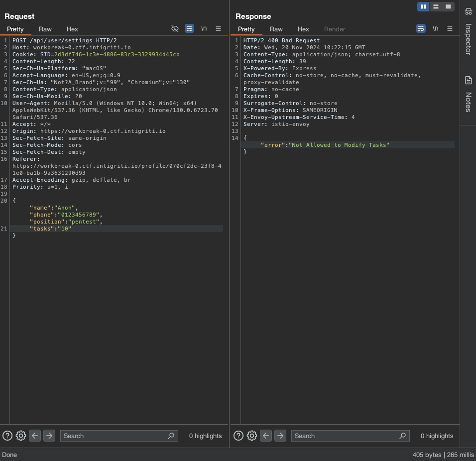Click the 405 bytes | 265 millis status
Screen dimensions: 476x461
click(443, 455)
